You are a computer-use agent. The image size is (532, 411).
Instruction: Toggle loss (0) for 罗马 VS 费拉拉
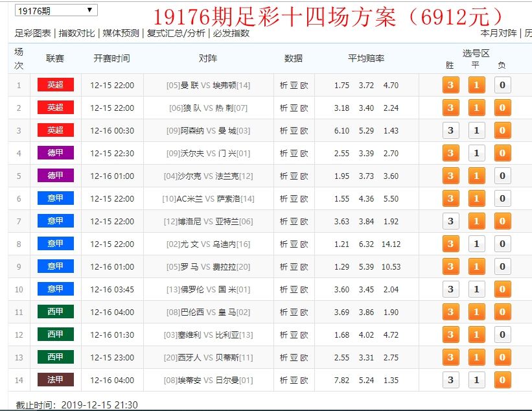[502, 266]
